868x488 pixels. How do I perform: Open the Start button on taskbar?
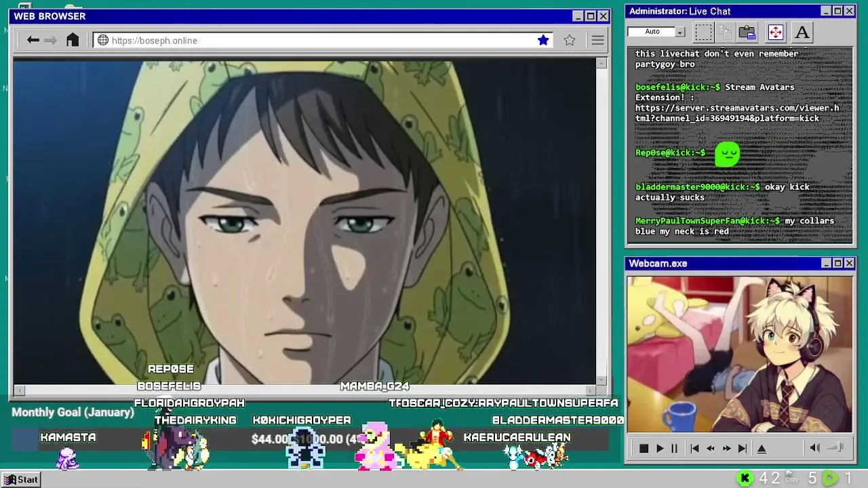[x=22, y=479]
